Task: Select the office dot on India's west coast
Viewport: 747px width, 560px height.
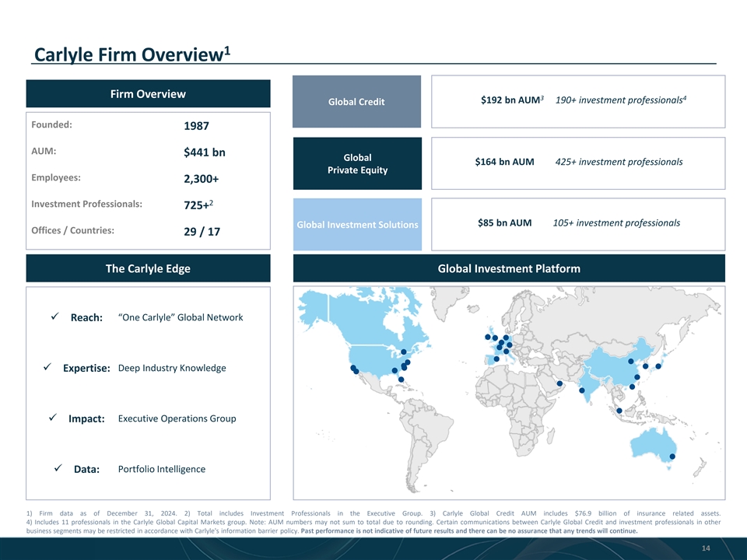Action: 581,390
